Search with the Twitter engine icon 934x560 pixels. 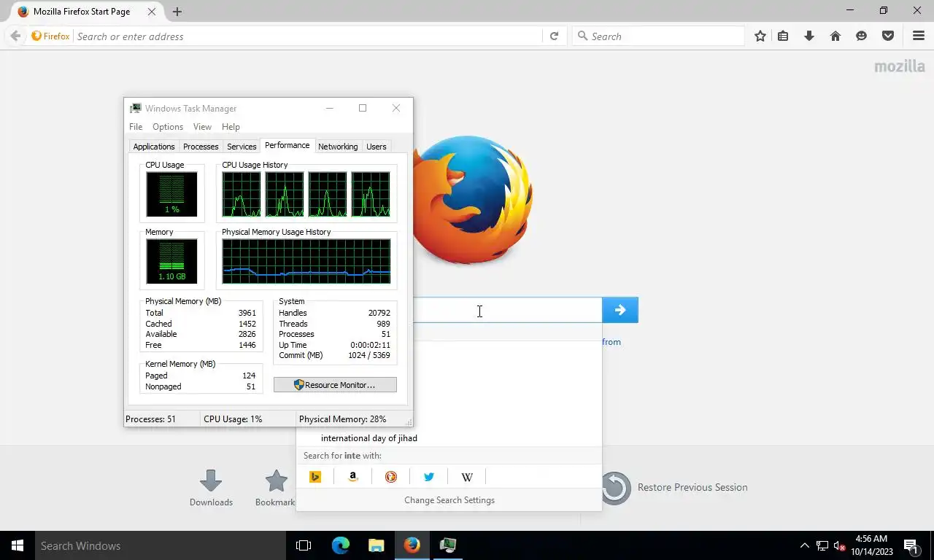click(429, 477)
